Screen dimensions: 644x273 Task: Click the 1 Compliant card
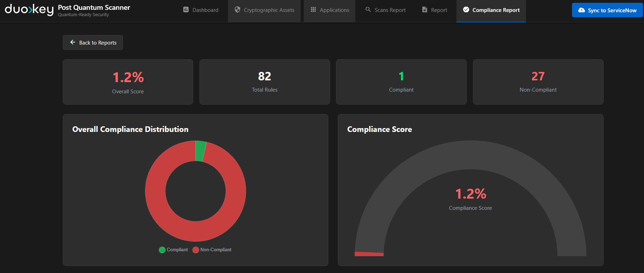pos(401,82)
